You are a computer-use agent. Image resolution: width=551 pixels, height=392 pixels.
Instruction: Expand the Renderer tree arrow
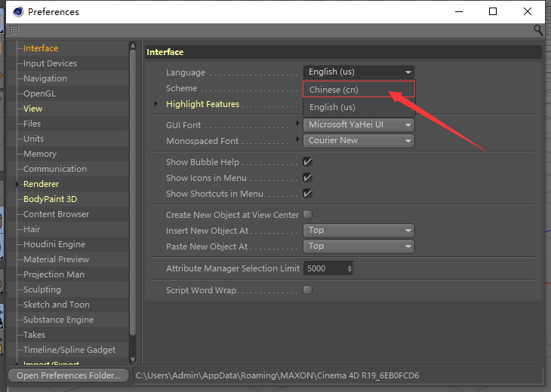tap(17, 184)
